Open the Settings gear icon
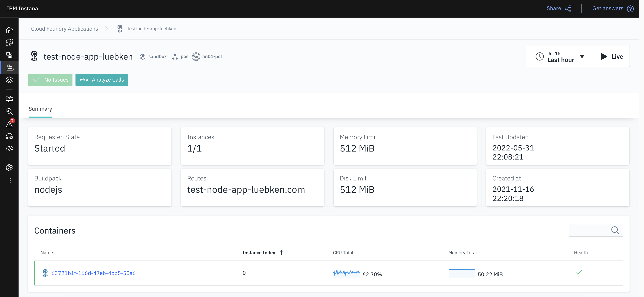Viewport: 644px width, 297px height. pos(9,168)
